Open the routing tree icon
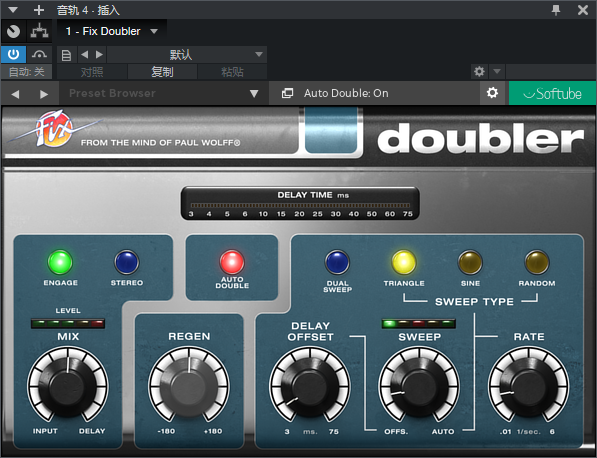 (x=40, y=31)
